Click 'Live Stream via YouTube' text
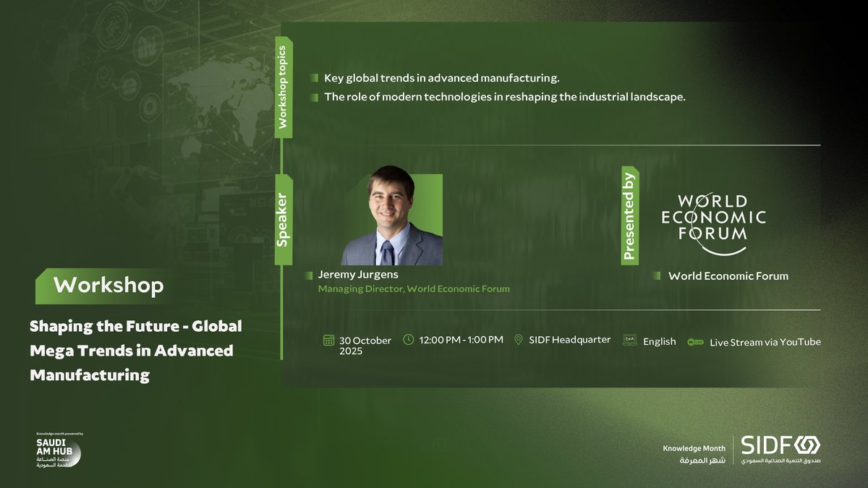This screenshot has width=868, height=488. click(765, 341)
